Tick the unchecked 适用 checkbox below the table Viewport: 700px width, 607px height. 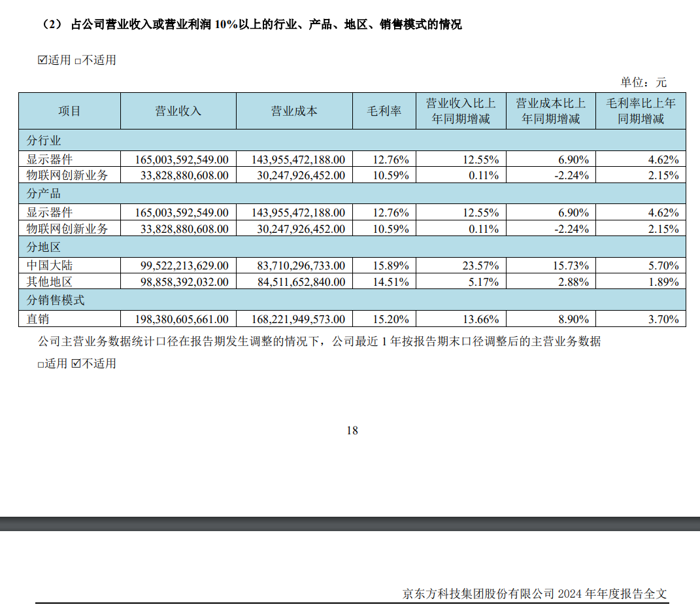[x=41, y=364]
